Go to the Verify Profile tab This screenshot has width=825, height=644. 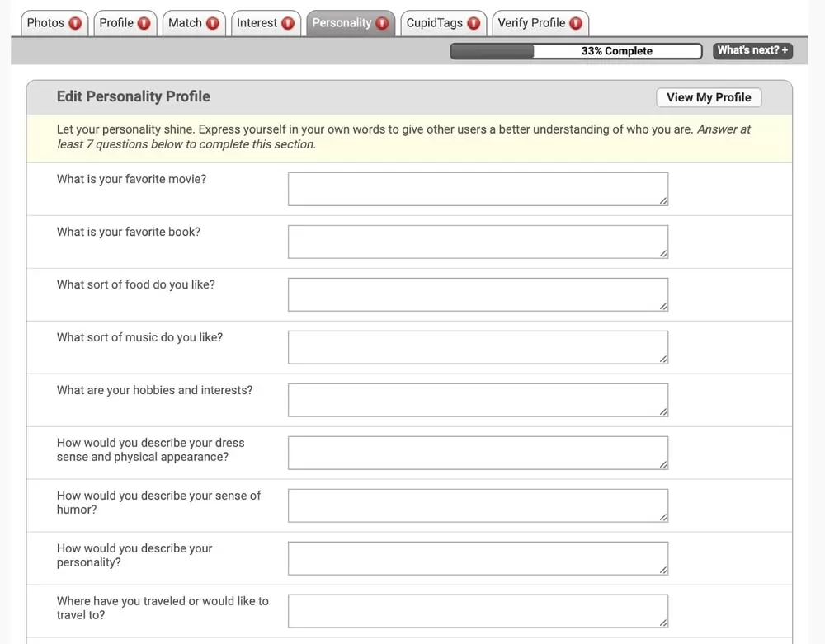(531, 23)
